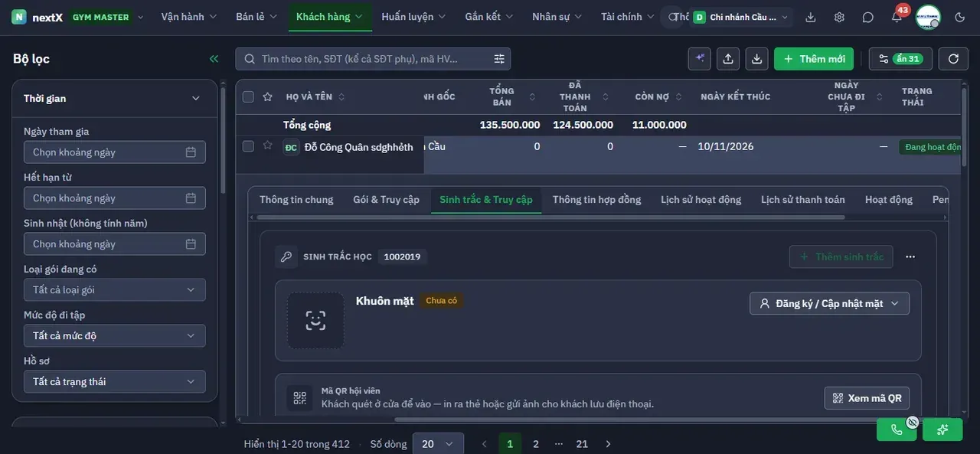Click the Xem mã QR button
Viewport: 980px width, 454px height.
tap(867, 398)
